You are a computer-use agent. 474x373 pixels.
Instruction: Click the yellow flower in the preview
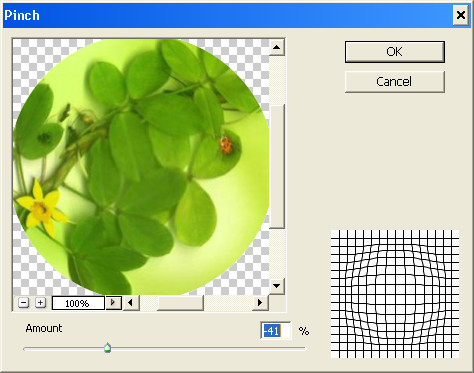(42, 208)
